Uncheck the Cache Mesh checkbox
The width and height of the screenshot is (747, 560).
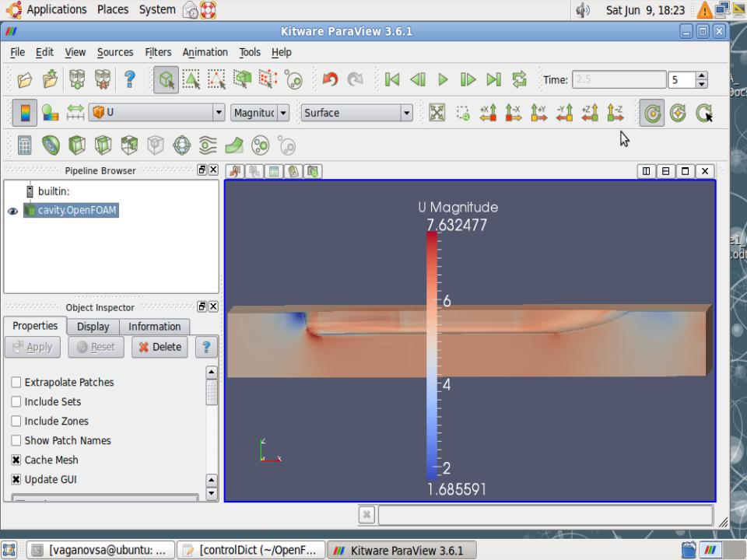coord(16,460)
